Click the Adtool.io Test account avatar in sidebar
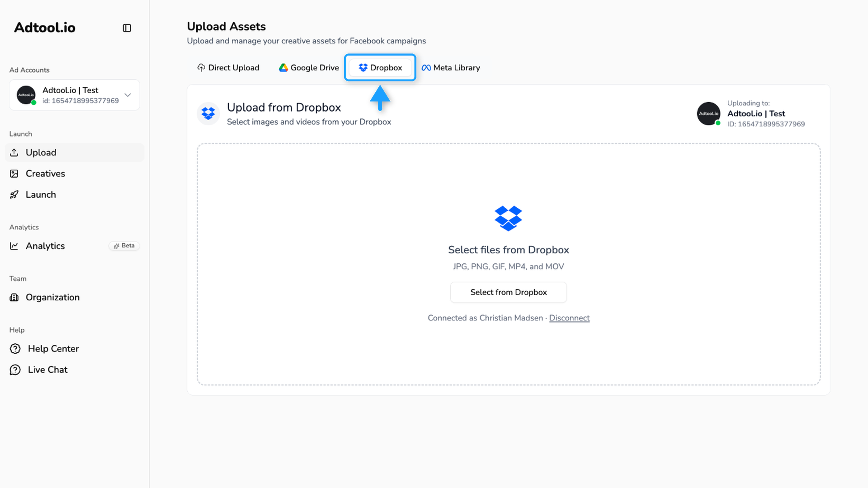 26,95
